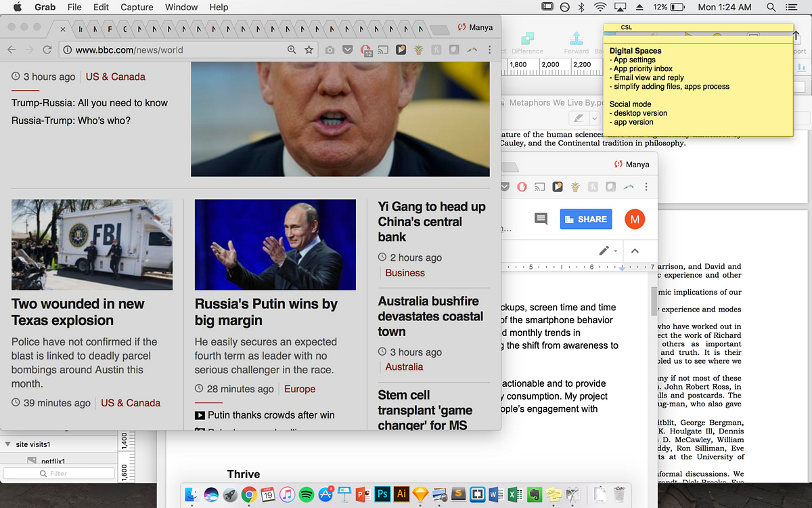This screenshot has height=508, width=812.
Task: Collapse the Docs menus with the up chevron
Action: coord(635,251)
